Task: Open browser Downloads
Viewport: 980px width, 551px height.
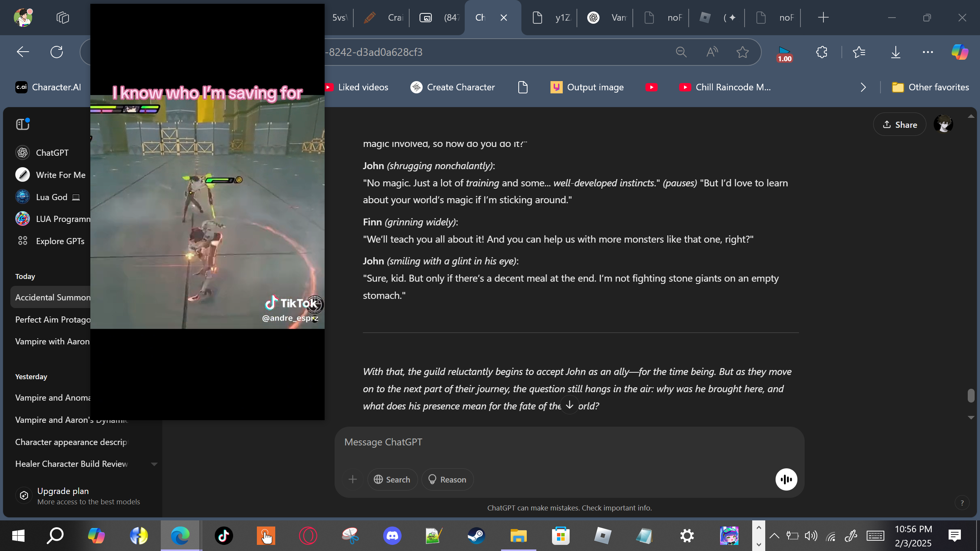Action: (x=895, y=52)
